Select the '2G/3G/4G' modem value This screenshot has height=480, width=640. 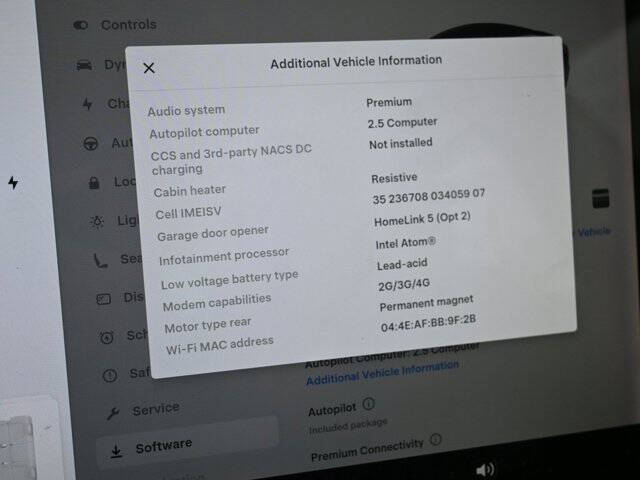point(404,284)
